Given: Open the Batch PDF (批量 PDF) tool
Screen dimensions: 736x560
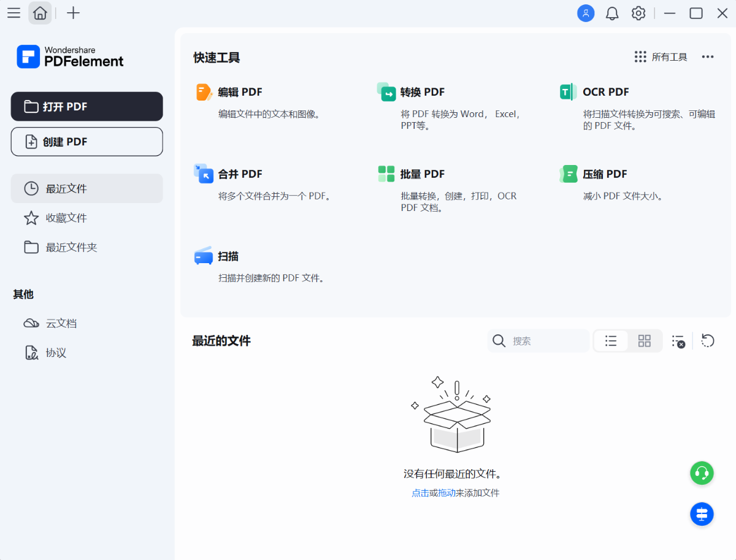Looking at the screenshot, I should pyautogui.click(x=386, y=174).
